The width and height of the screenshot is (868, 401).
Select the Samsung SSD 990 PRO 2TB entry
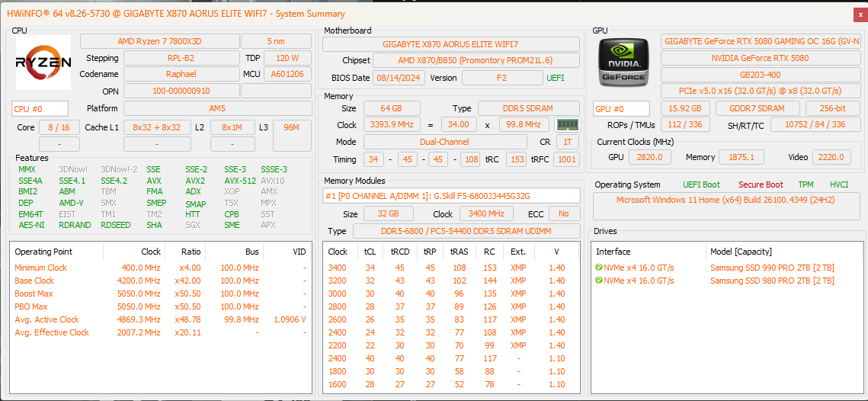point(772,268)
